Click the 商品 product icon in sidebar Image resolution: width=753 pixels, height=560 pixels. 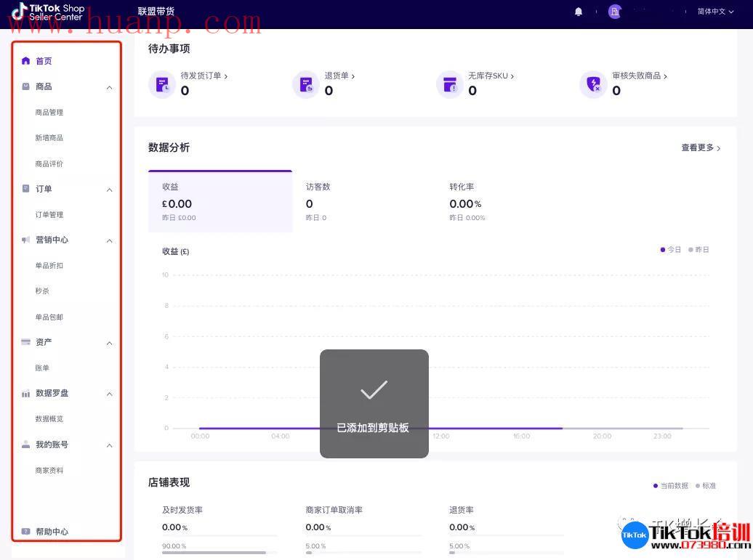coord(26,86)
